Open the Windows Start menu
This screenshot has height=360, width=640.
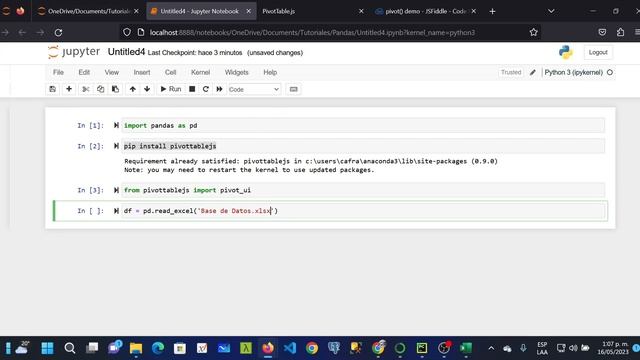tap(47, 348)
